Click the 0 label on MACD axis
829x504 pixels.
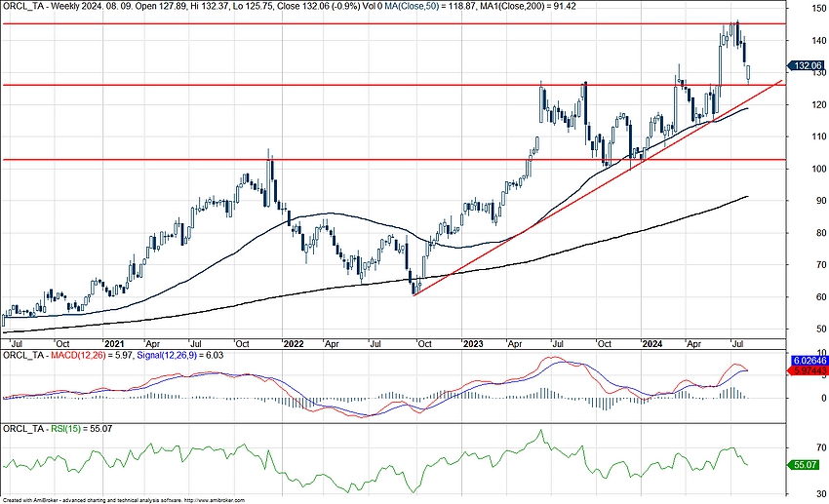coord(824,399)
